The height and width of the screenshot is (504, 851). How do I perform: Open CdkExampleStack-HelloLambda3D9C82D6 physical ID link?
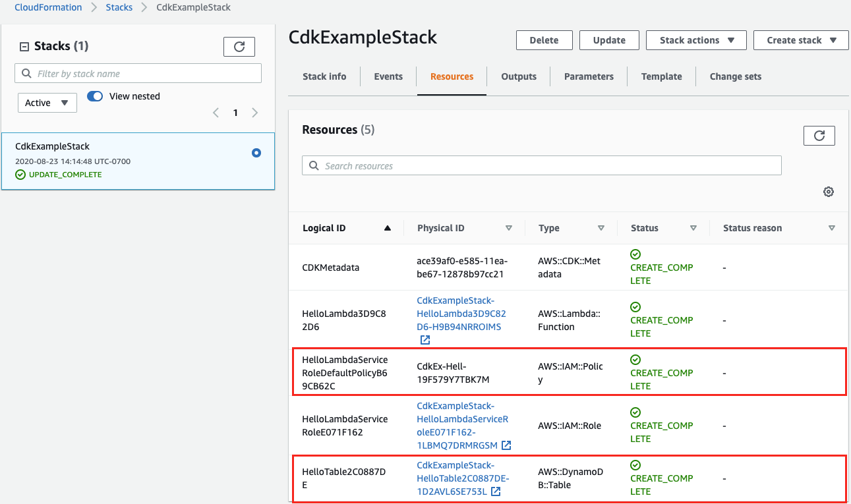[x=461, y=314]
